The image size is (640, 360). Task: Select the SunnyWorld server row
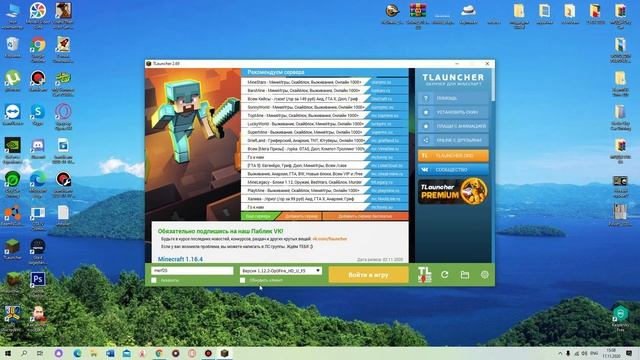pos(325,107)
